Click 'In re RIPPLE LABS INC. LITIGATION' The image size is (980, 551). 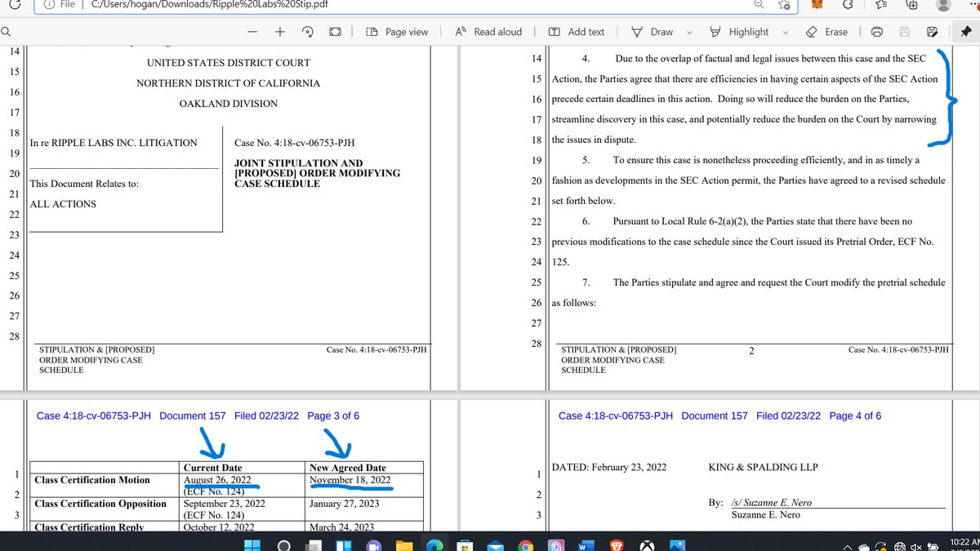[114, 143]
